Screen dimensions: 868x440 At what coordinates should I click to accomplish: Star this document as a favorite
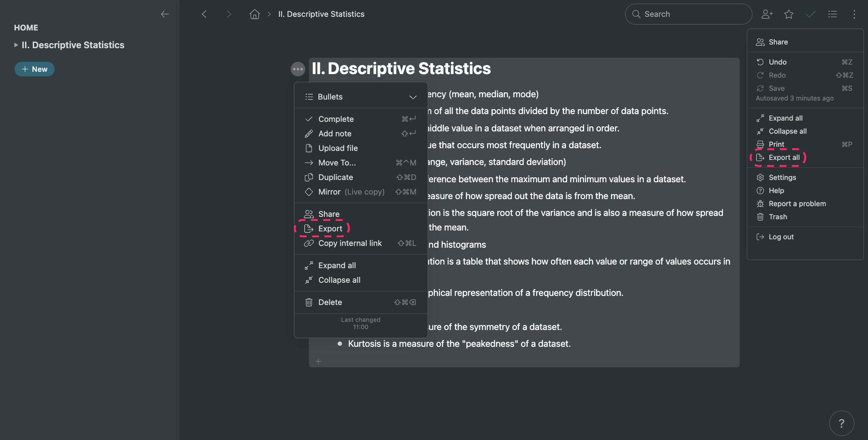coord(789,14)
